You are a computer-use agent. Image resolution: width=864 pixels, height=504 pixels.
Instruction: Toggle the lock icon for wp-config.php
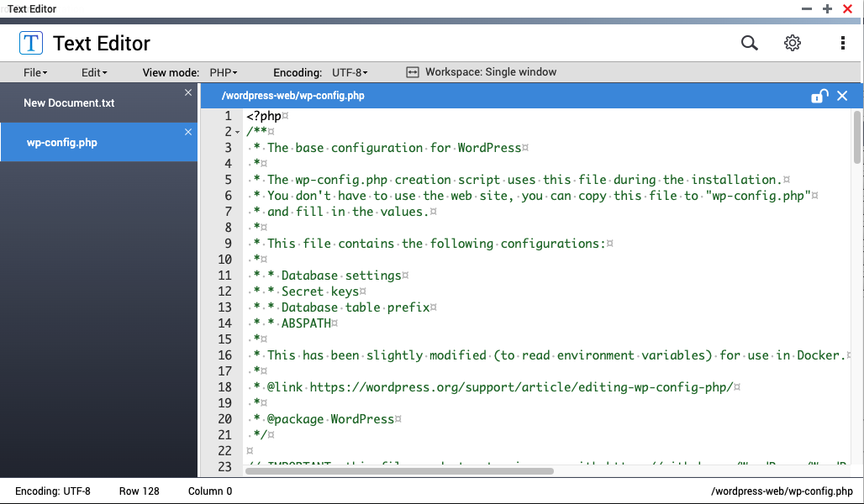point(819,96)
